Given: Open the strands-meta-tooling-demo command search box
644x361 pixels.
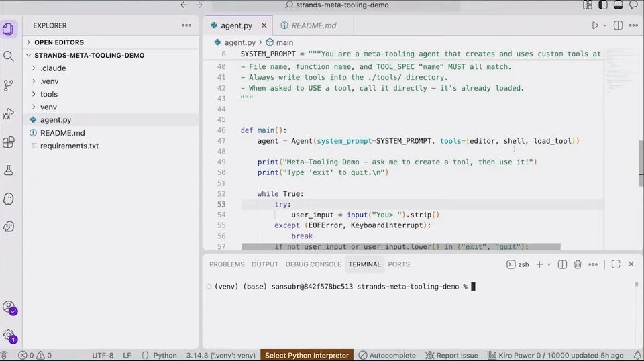Looking at the screenshot, I should 337,5.
